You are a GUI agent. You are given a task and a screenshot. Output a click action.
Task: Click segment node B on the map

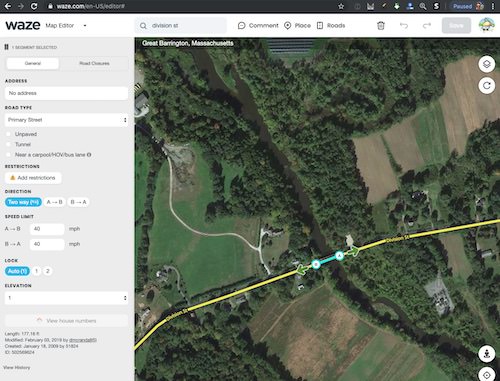click(x=316, y=265)
